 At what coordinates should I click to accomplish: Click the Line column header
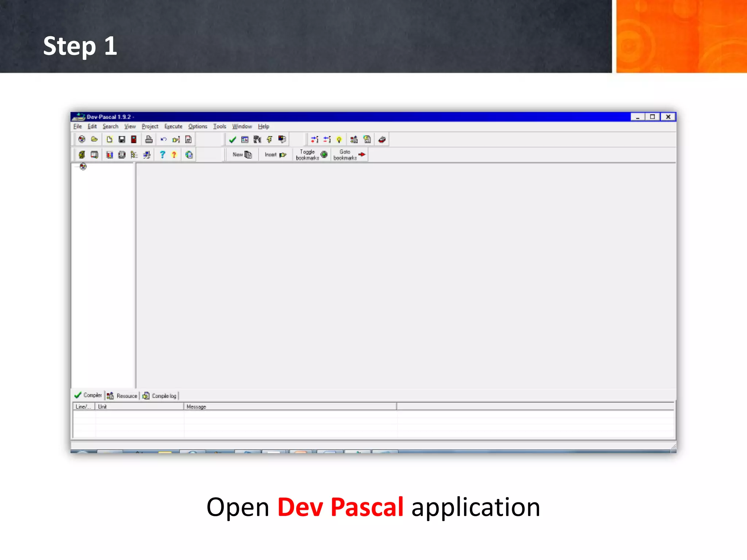(84, 407)
